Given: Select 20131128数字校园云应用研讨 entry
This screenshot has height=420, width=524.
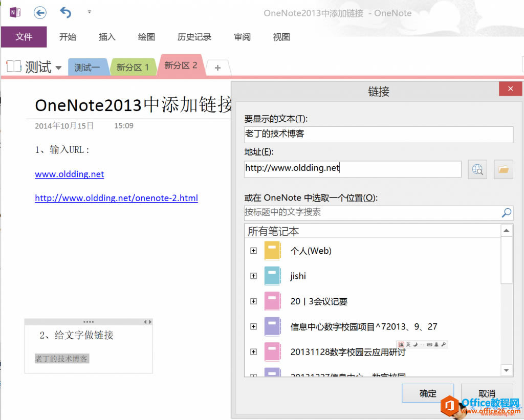Looking at the screenshot, I should pos(348,352).
